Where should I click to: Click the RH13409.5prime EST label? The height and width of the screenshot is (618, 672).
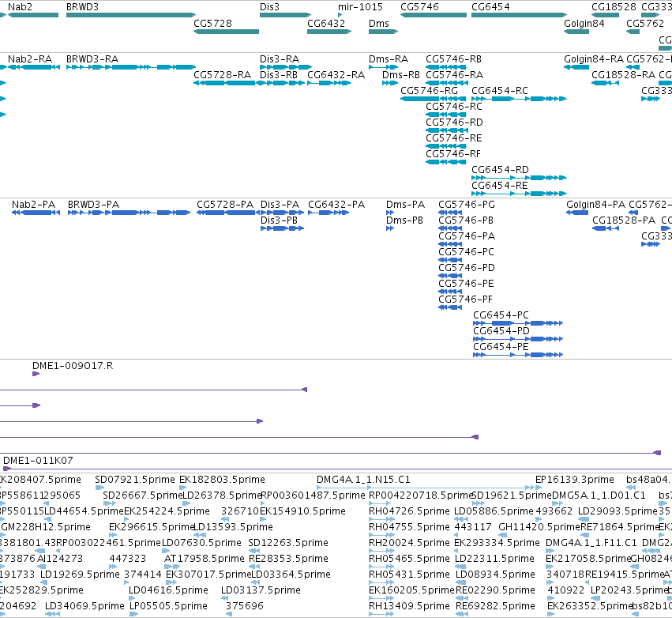(409, 606)
